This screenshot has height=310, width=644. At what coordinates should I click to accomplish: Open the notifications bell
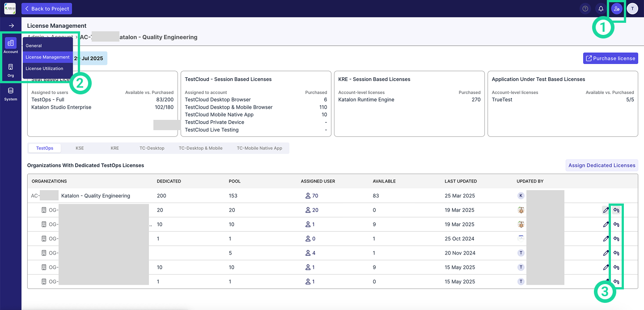click(x=601, y=8)
